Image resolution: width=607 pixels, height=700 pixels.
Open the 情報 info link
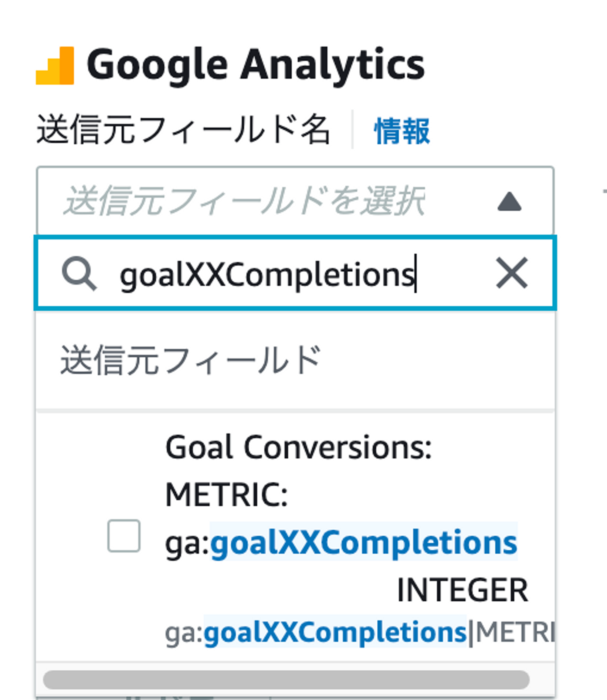point(402,131)
